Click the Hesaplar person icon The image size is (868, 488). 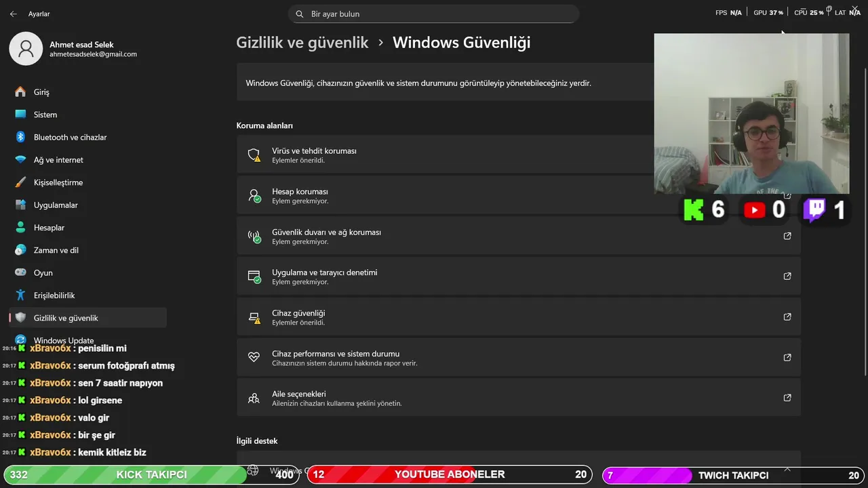coord(20,227)
